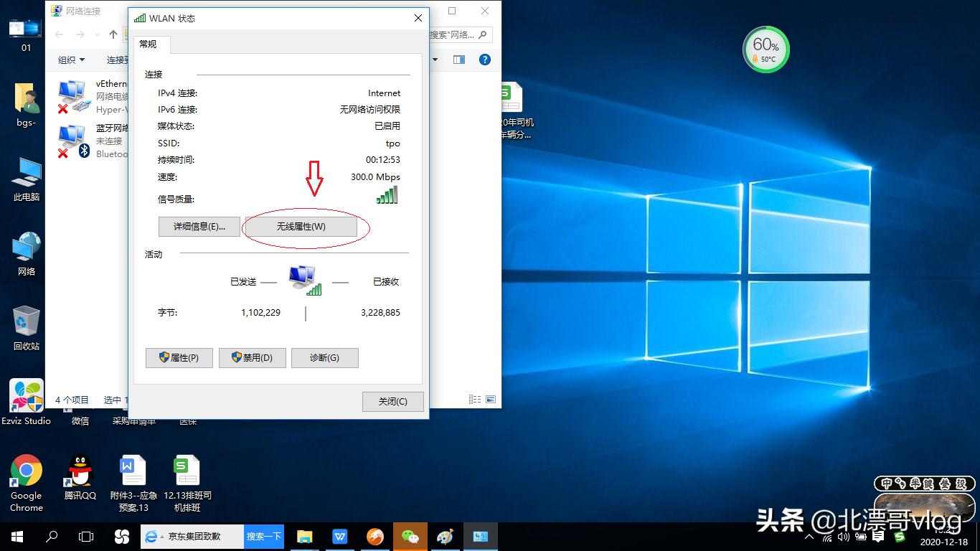
Task: Click the 详细信息(E) button
Action: tap(199, 226)
